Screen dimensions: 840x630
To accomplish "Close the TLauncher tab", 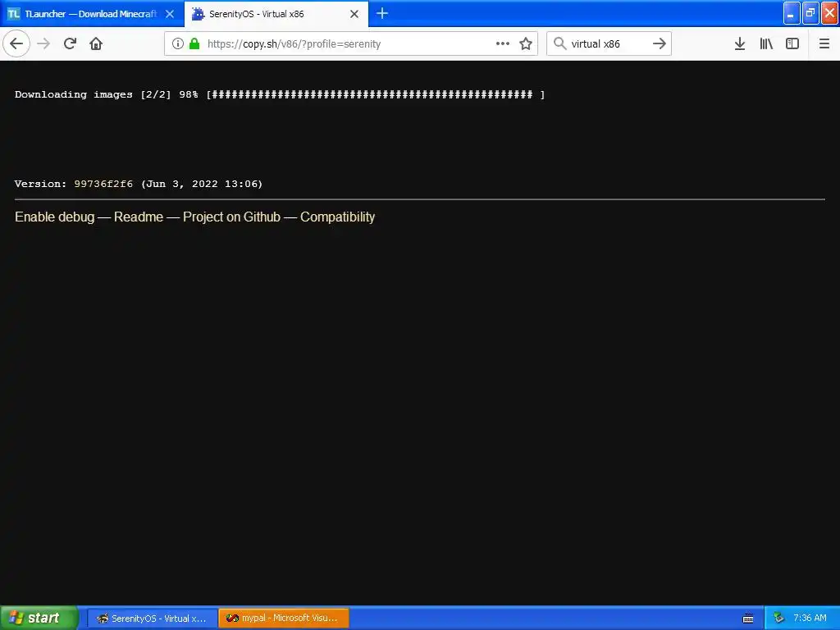I will click(170, 14).
